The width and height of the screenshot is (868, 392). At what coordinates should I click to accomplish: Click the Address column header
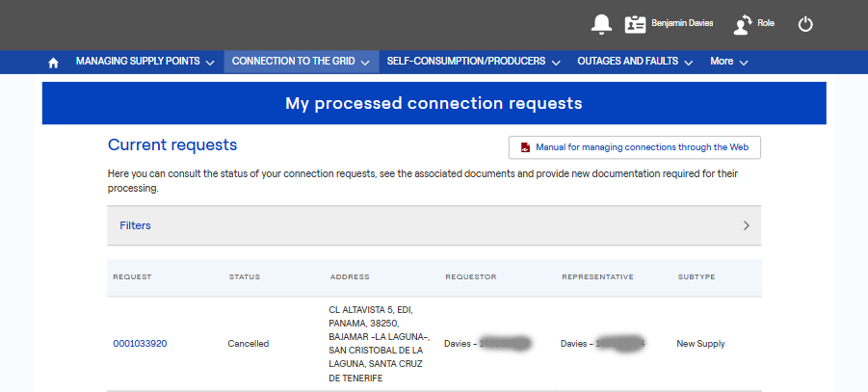[350, 277]
